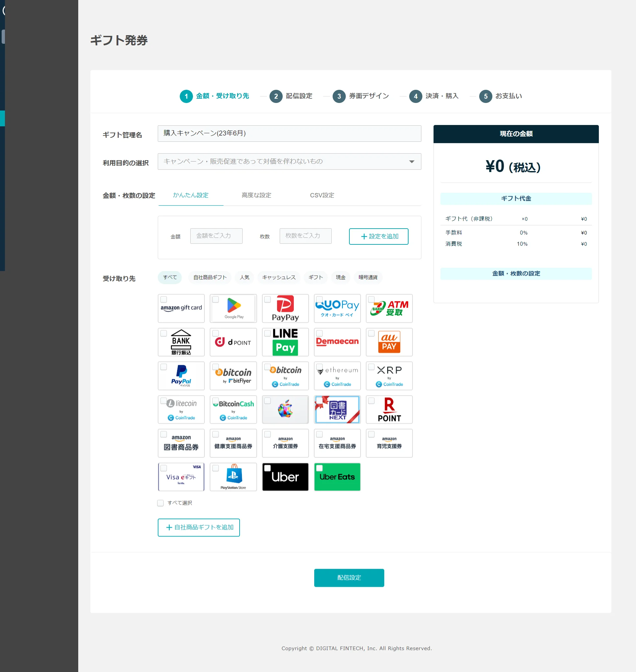Select the au PAY tile

(389, 342)
